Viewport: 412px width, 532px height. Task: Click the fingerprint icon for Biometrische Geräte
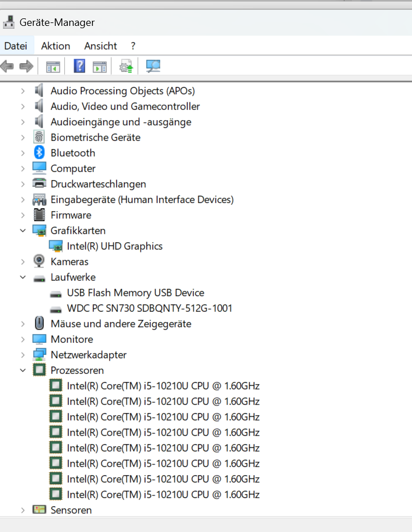coord(39,137)
